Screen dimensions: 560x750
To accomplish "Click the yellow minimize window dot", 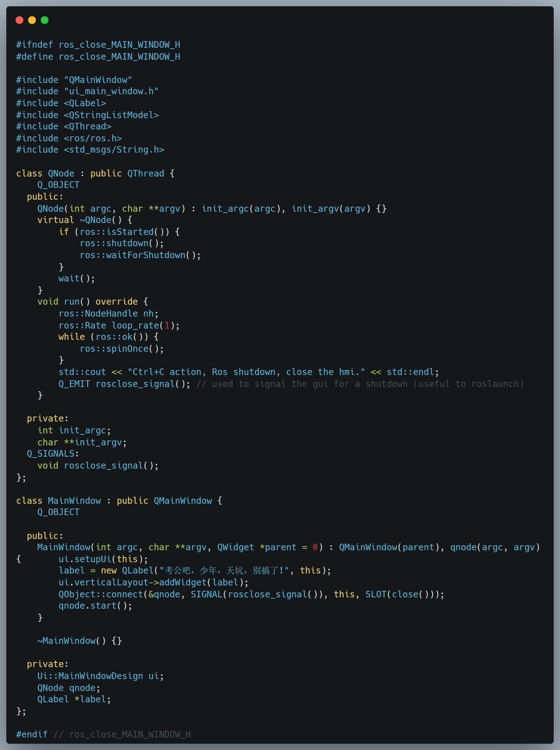I will [32, 20].
